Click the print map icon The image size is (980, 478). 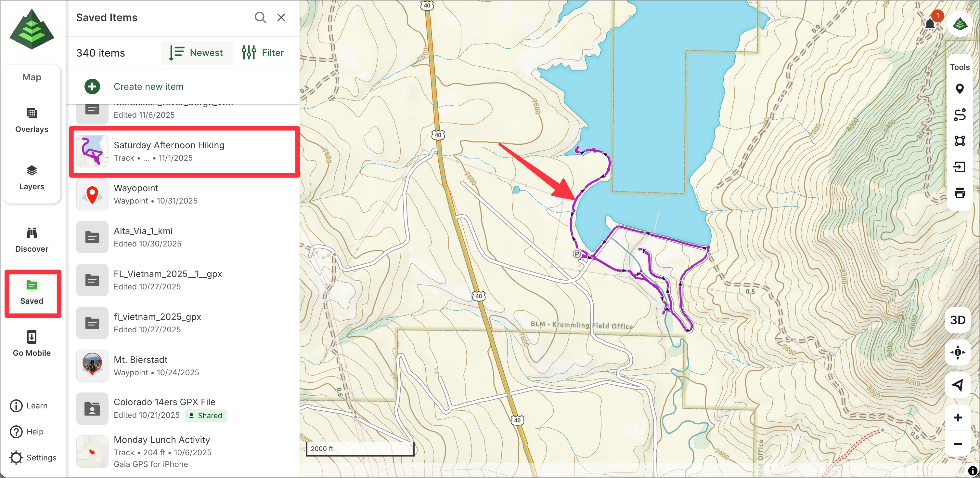pyautogui.click(x=960, y=193)
